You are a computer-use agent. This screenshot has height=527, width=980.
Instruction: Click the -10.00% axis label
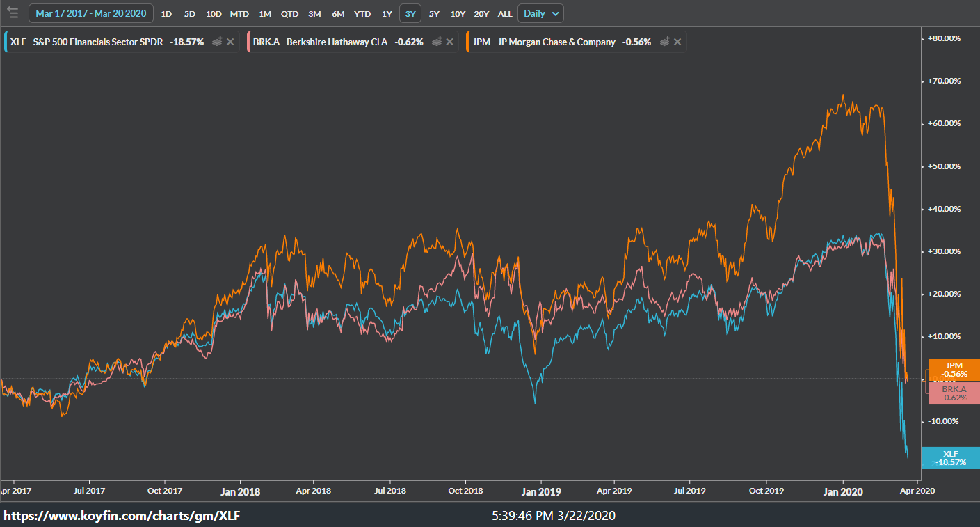coord(944,421)
